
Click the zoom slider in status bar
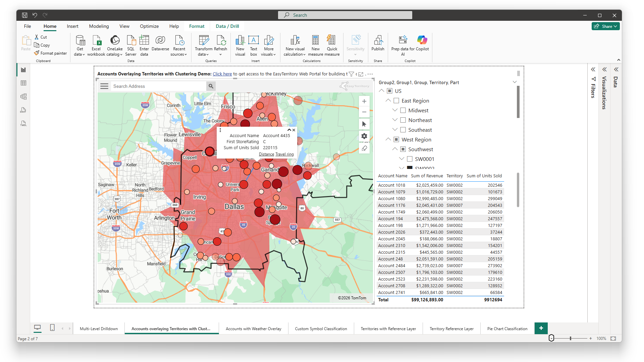coord(570,339)
